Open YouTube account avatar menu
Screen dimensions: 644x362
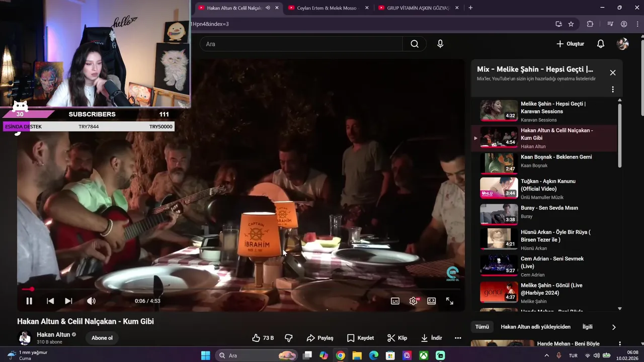point(623,44)
